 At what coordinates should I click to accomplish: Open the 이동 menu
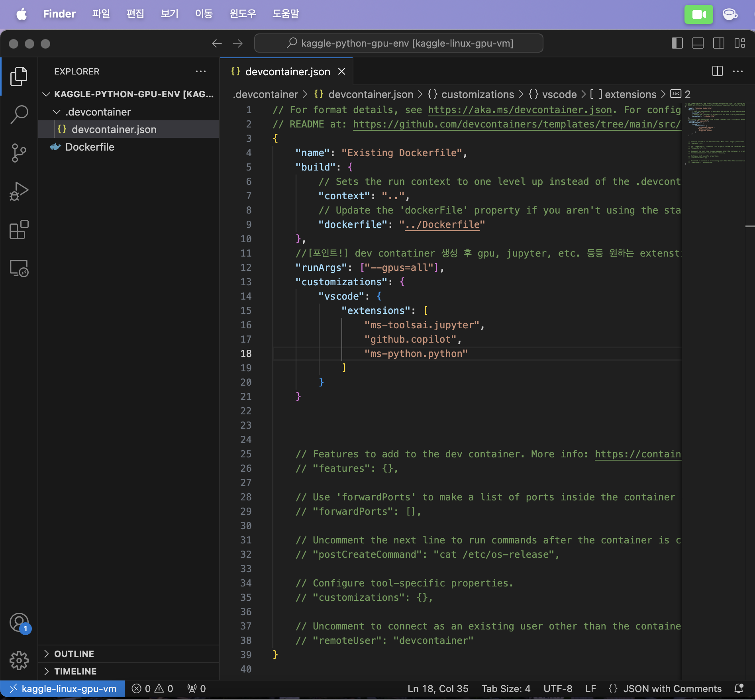204,14
